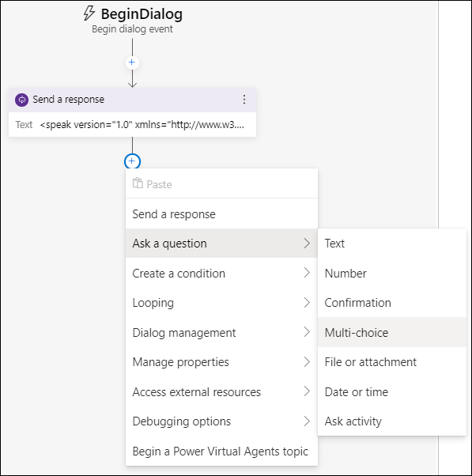Click the purple bot icon on Send a response
Viewport: 472px width, 476px height.
pyautogui.click(x=22, y=100)
